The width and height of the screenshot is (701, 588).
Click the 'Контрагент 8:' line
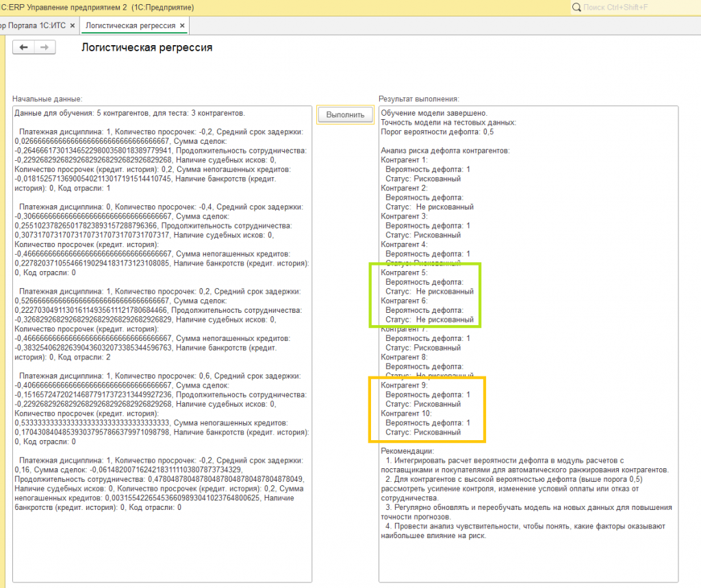click(404, 357)
